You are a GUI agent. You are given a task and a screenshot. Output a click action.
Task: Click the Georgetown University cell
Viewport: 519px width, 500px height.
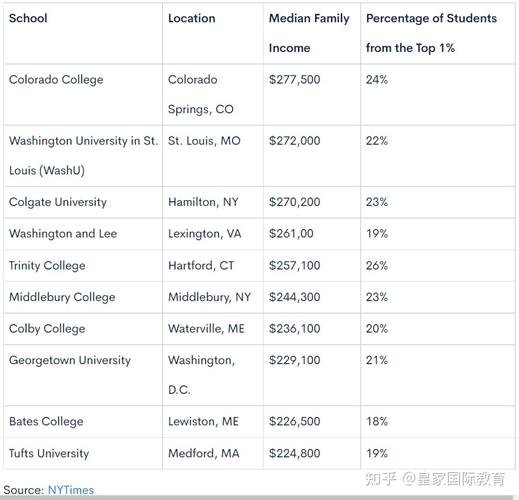(70, 360)
